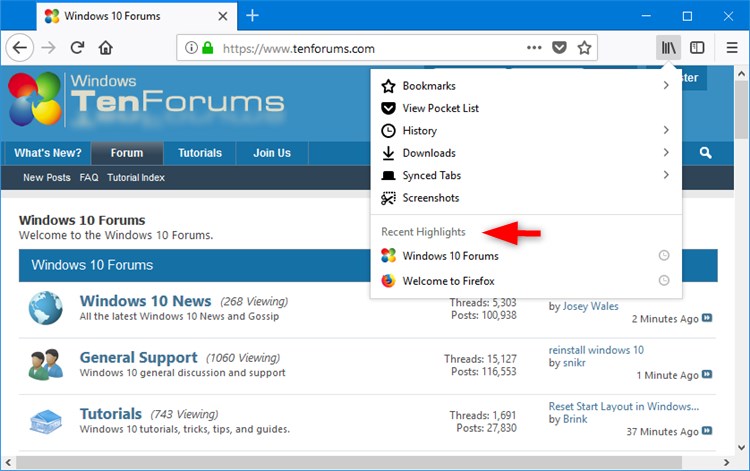Show site information via the info icon
The width and height of the screenshot is (750, 471).
click(191, 48)
